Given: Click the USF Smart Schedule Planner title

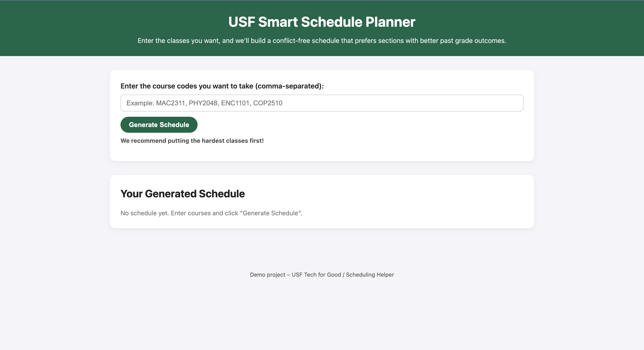Looking at the screenshot, I should click(322, 22).
